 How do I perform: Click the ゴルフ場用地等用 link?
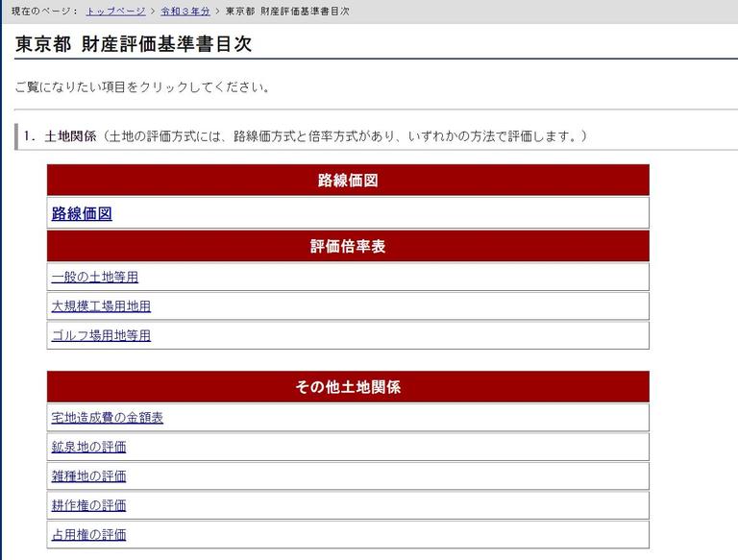pos(101,335)
